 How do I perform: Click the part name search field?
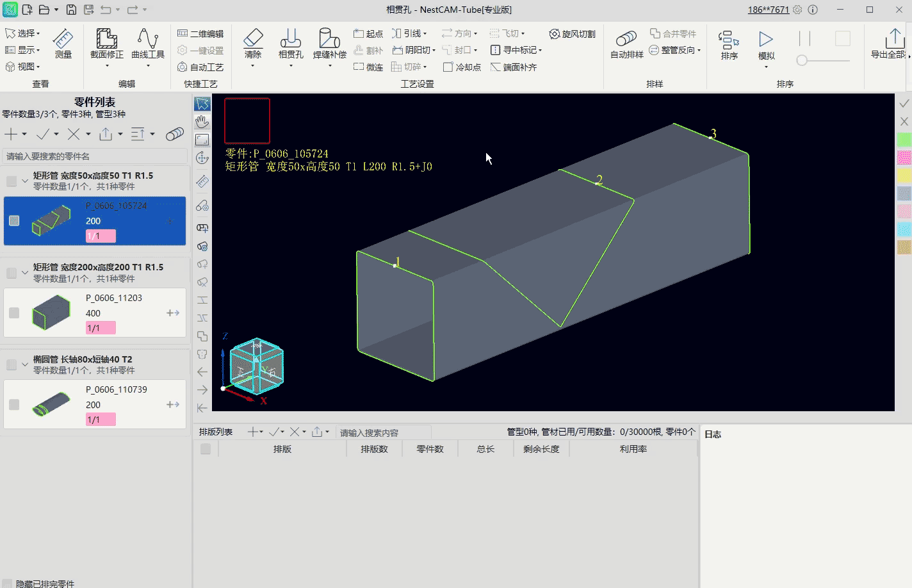(95, 156)
